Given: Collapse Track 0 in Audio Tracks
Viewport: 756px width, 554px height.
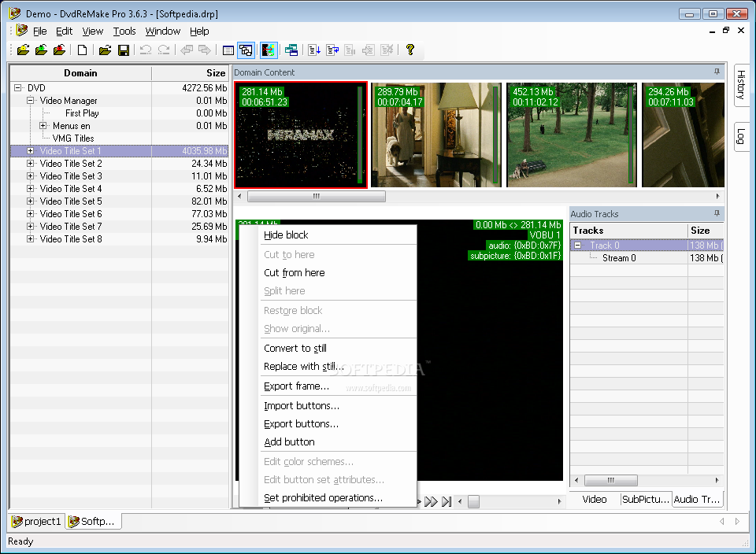Looking at the screenshot, I should [x=577, y=246].
